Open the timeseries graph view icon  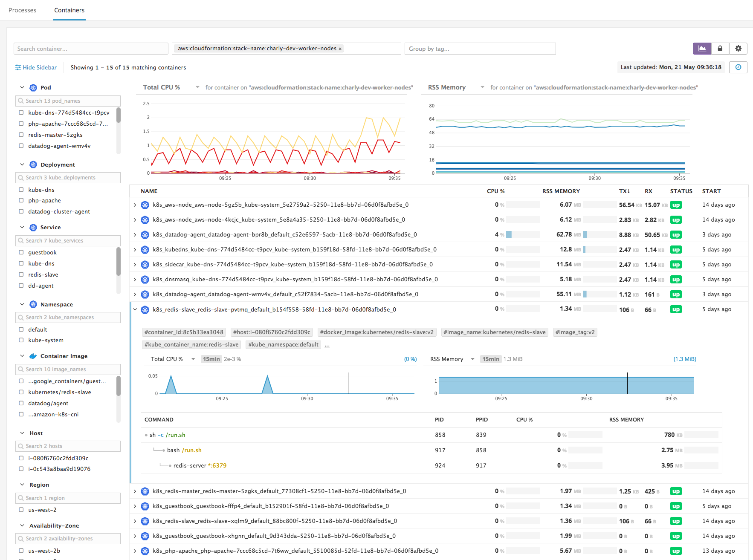(x=702, y=48)
